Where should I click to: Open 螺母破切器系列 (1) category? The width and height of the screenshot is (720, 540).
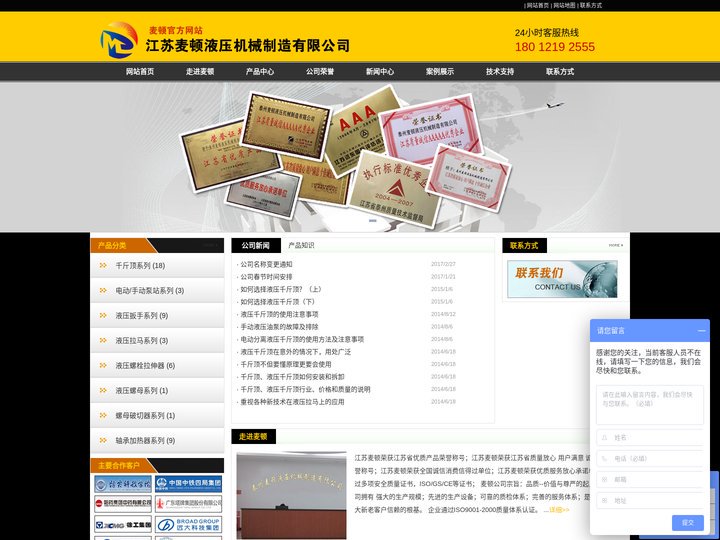coord(145,416)
